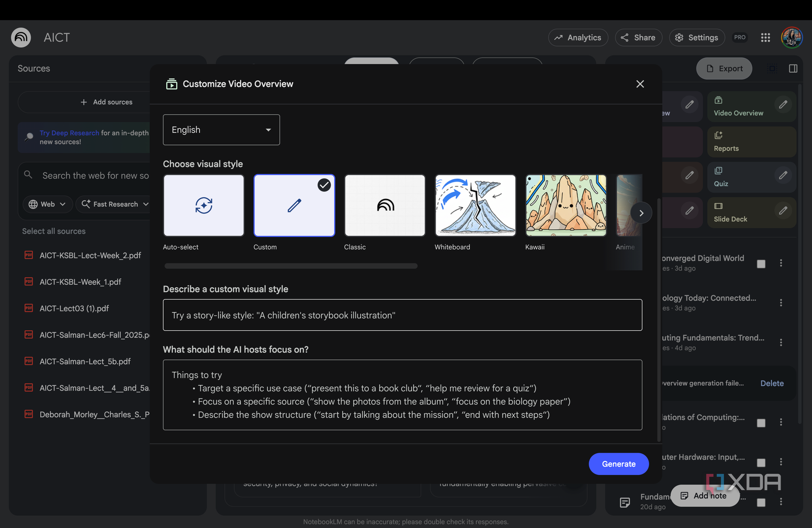Viewport: 812px width, 528px height.
Task: Expand the Web search type dropdown
Action: 47,204
